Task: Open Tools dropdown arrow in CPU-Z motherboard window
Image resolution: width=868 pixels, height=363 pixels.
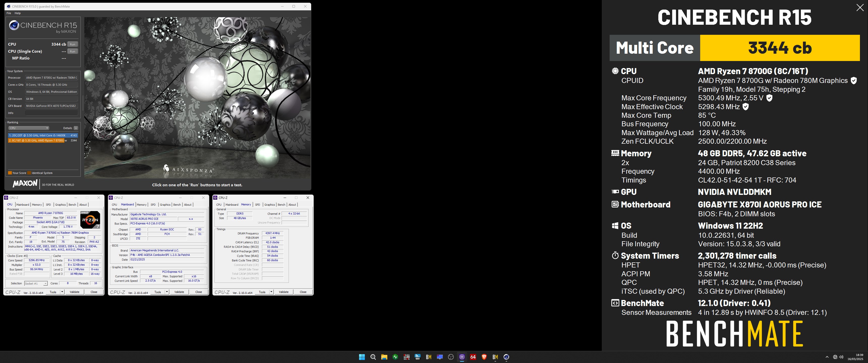Action: coord(167,292)
